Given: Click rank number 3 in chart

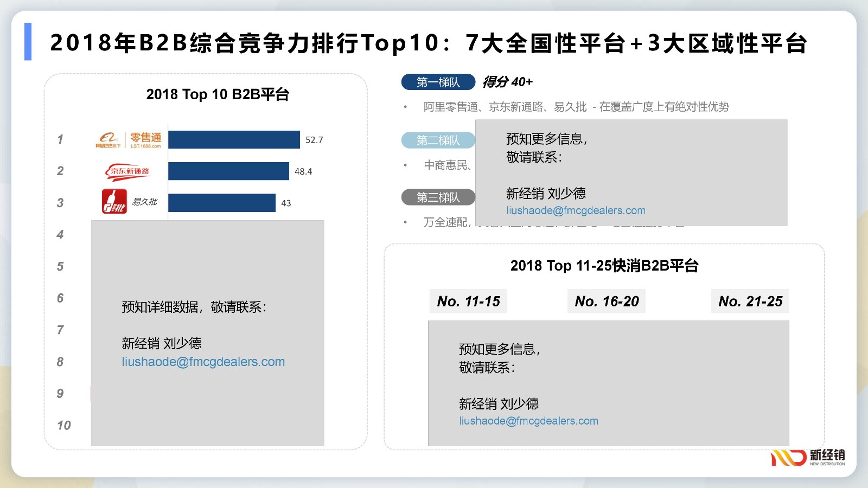Looking at the screenshot, I should pos(60,203).
